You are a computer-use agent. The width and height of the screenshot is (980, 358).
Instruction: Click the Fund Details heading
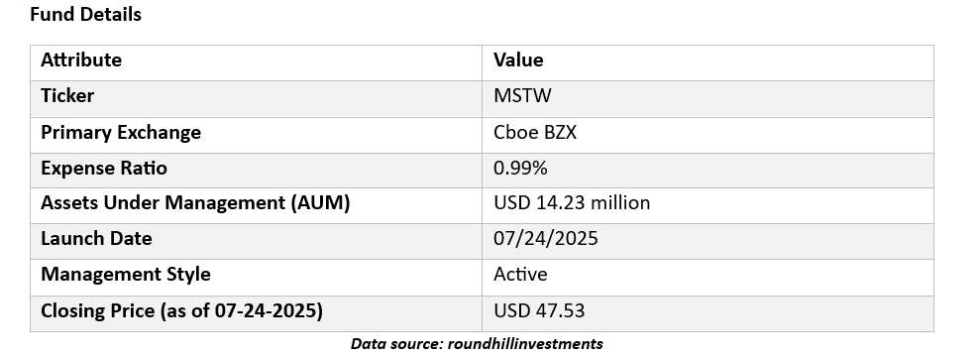click(85, 15)
